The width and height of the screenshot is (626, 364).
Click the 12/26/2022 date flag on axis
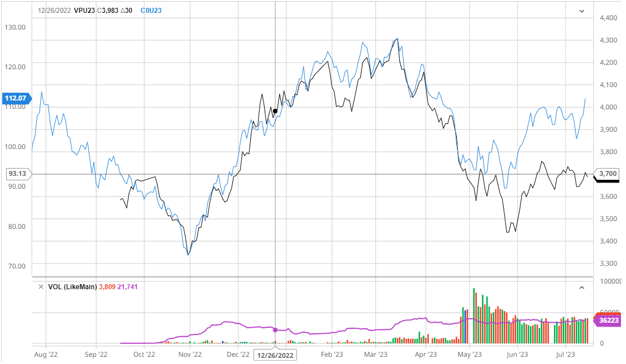(275, 355)
